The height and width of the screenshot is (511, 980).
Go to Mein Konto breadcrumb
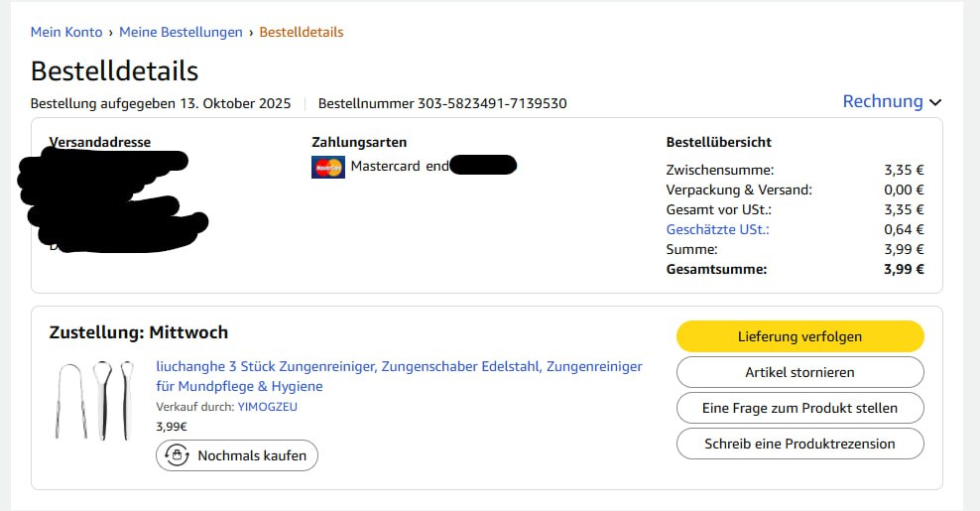(x=66, y=32)
